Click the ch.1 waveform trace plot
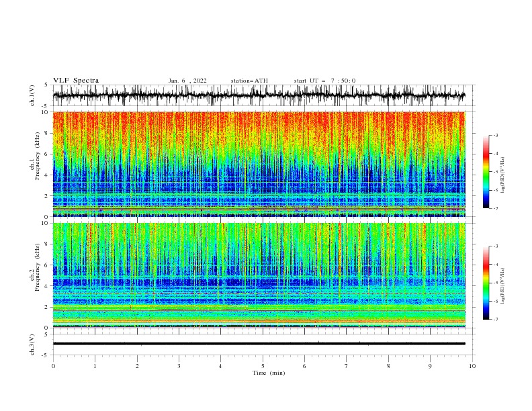 (x=259, y=95)
